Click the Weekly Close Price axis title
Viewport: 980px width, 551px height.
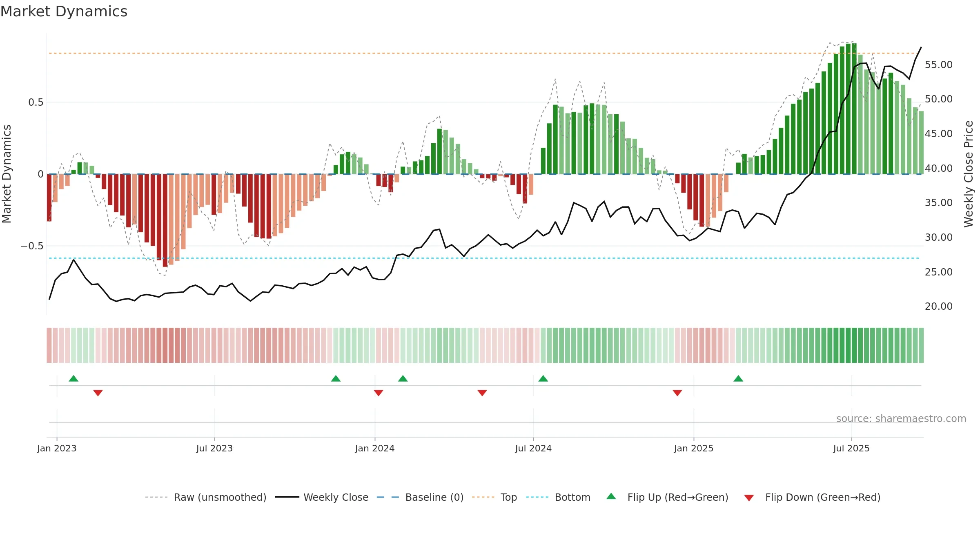tap(969, 174)
